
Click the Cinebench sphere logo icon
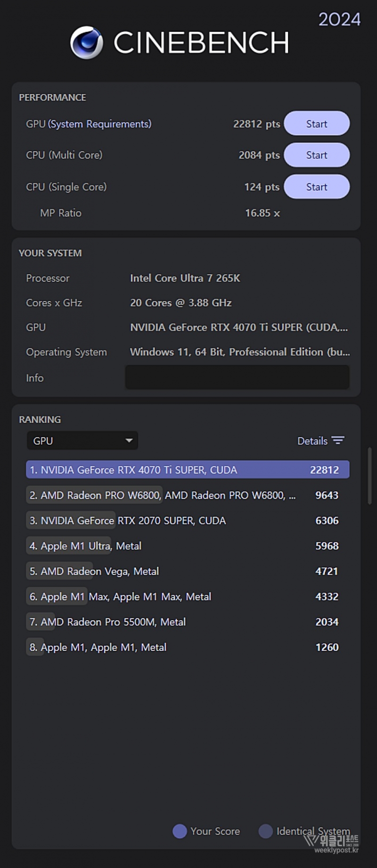[x=87, y=42]
